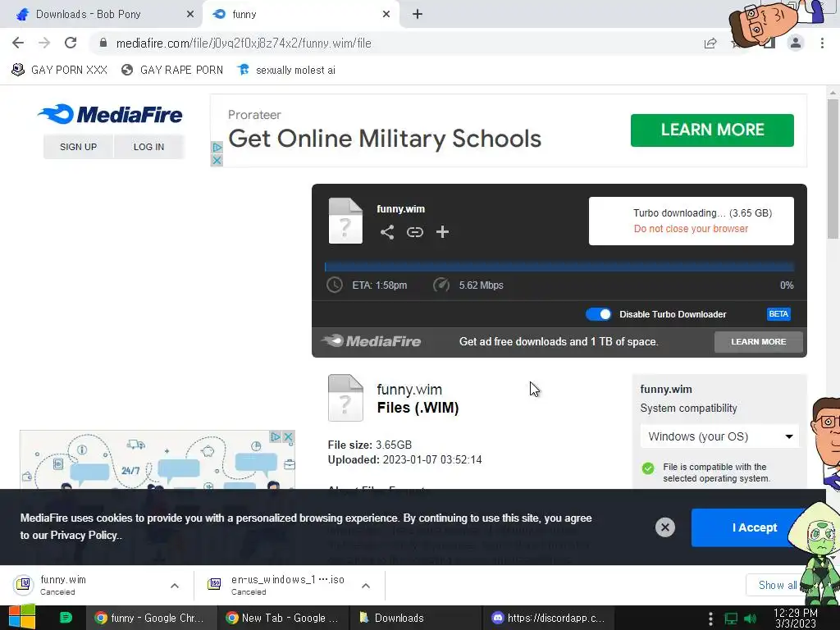Screen dimensions: 840x630
Task: Close the left side ad with X
Action: 288,436
